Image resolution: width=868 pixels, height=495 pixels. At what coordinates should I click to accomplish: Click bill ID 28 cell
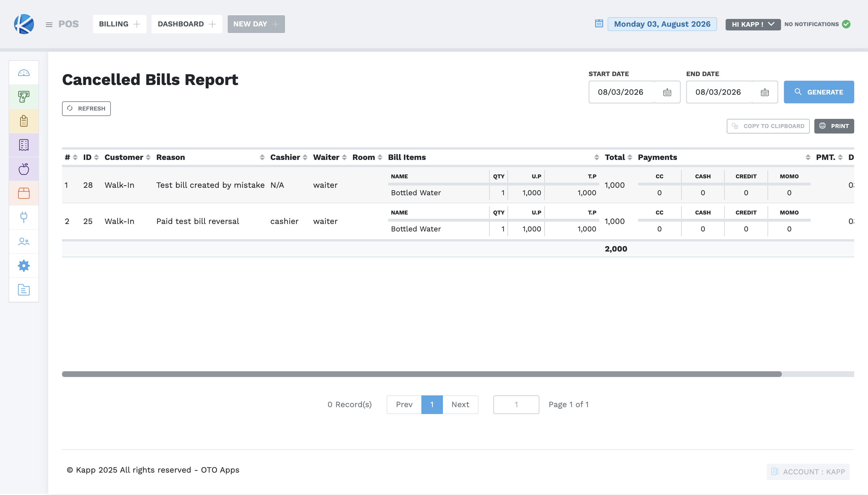(x=88, y=185)
